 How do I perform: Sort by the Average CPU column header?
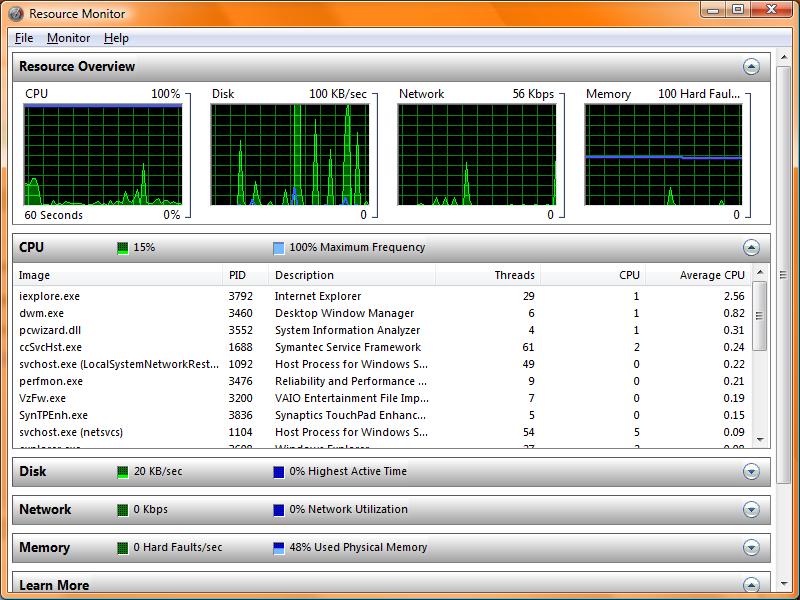coord(698,275)
